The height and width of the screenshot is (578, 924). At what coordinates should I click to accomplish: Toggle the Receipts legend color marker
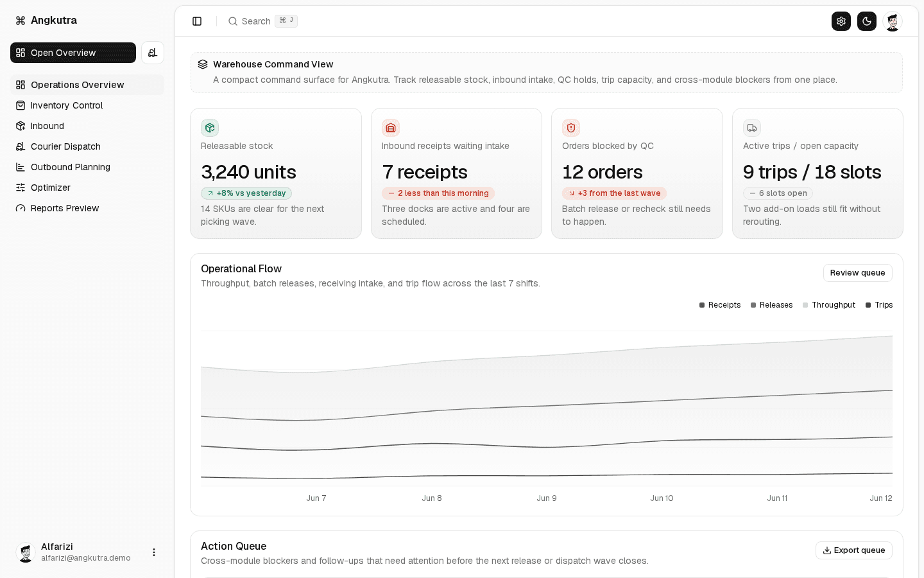click(702, 305)
